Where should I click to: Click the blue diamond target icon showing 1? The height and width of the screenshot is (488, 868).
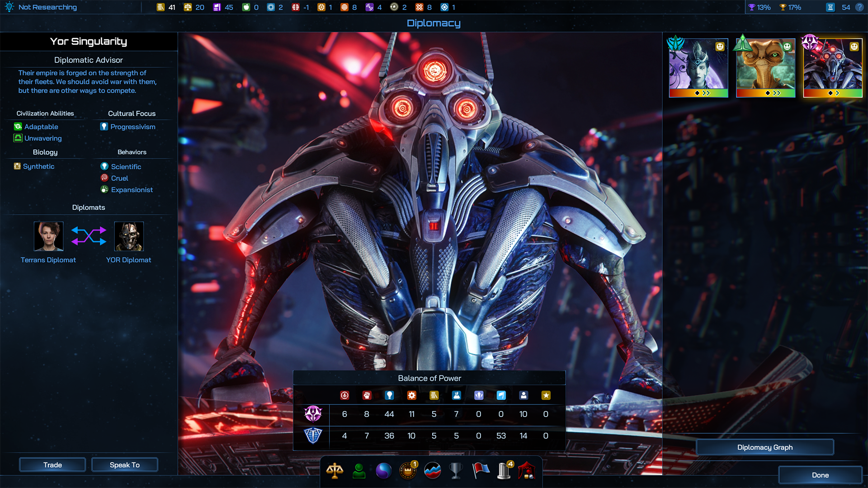tap(444, 7)
